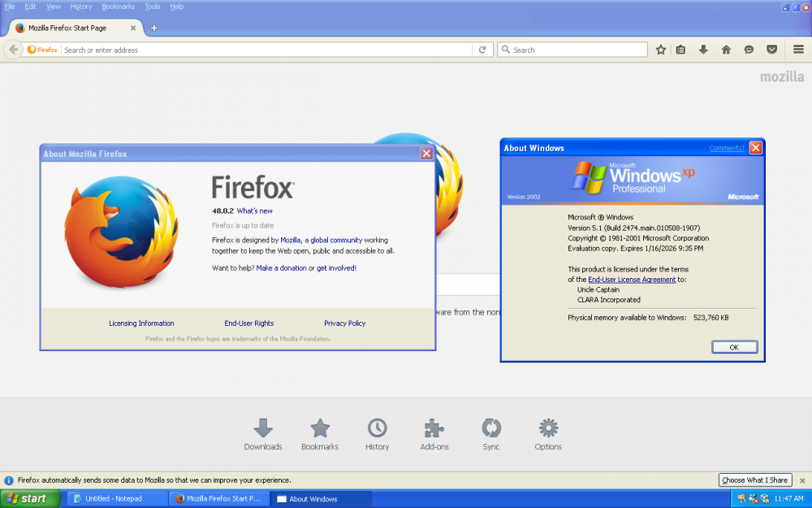The height and width of the screenshot is (508, 812).
Task: Go to home page via house icon
Action: (x=726, y=50)
